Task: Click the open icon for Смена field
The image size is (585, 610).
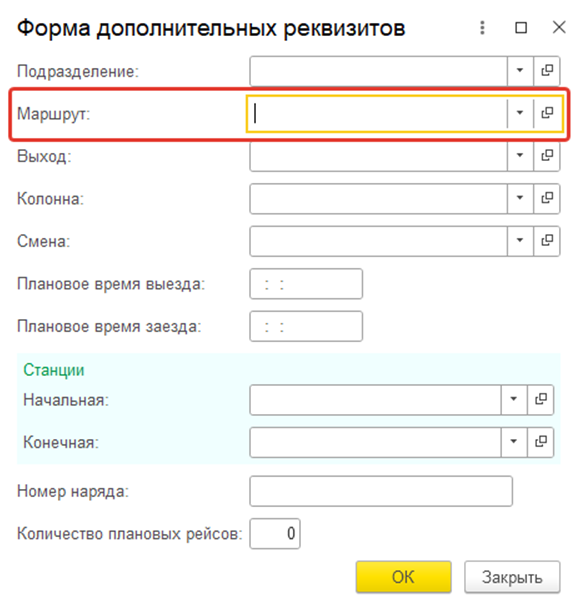Action: tap(547, 240)
